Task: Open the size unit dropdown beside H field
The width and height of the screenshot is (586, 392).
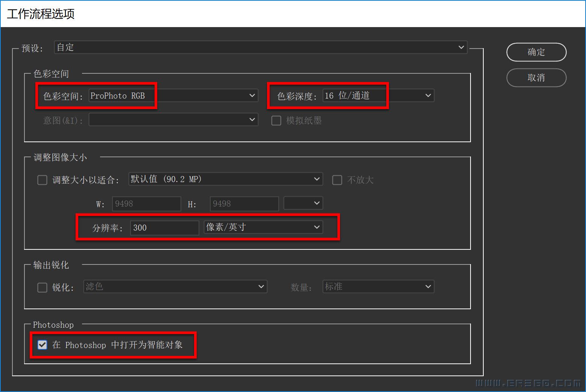Action: coord(303,203)
